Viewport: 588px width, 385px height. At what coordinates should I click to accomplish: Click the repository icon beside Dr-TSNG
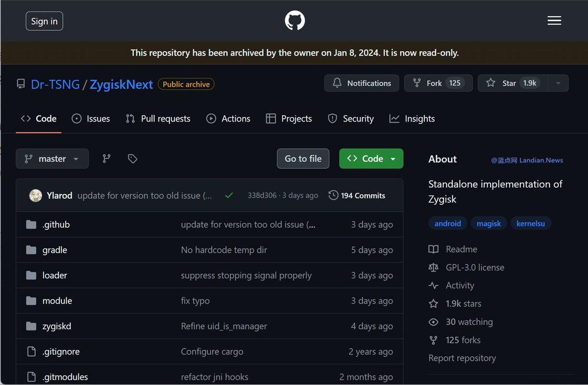pyautogui.click(x=21, y=84)
